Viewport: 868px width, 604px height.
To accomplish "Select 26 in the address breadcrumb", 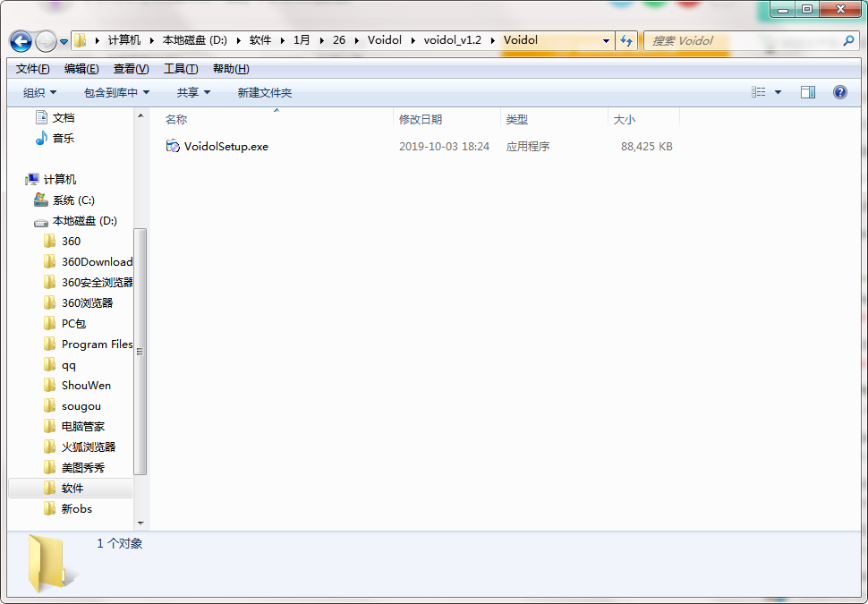I will [x=339, y=40].
